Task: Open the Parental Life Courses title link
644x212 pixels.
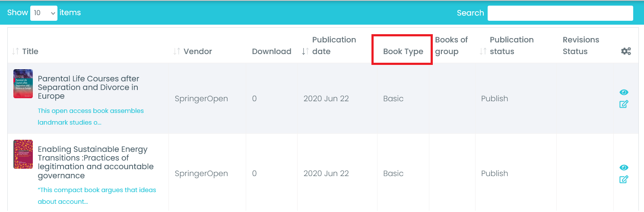Action: pyautogui.click(x=88, y=87)
